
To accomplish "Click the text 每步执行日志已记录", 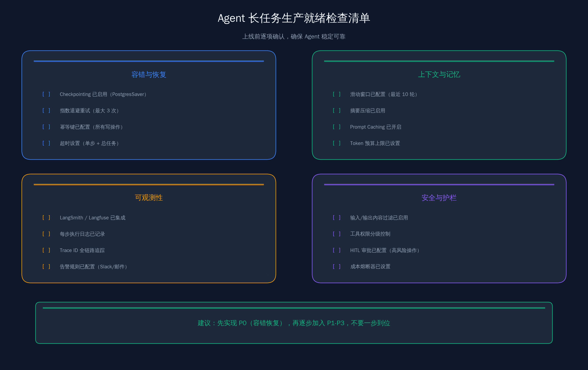I will tap(82, 234).
